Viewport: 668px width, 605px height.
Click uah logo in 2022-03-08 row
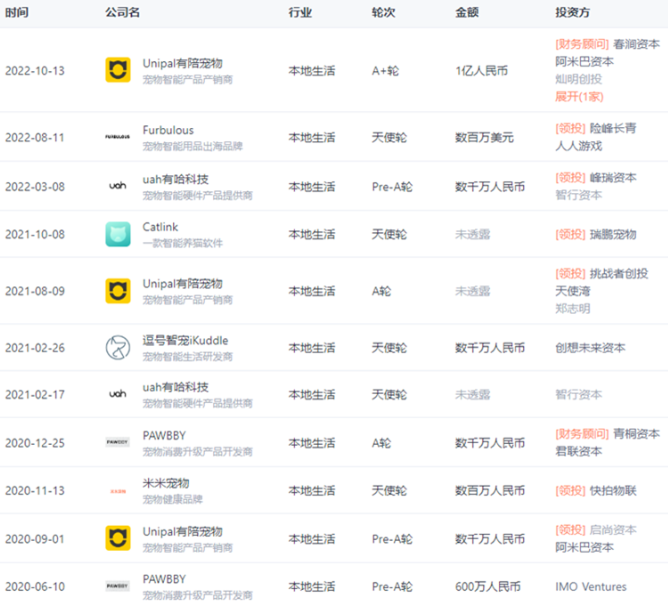[118, 186]
